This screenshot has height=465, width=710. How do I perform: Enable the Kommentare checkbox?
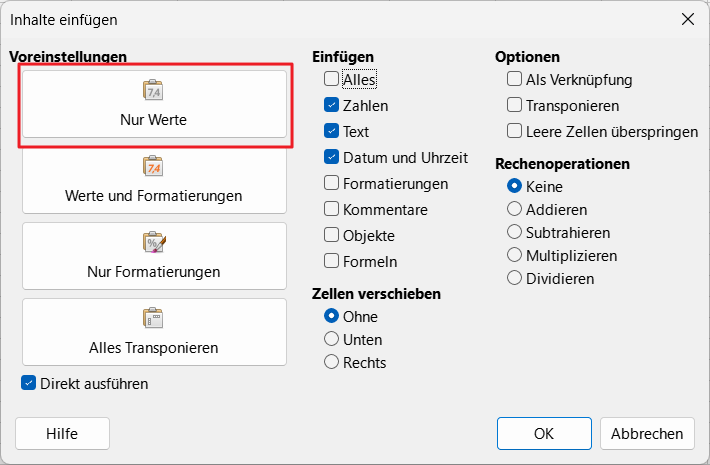[331, 209]
